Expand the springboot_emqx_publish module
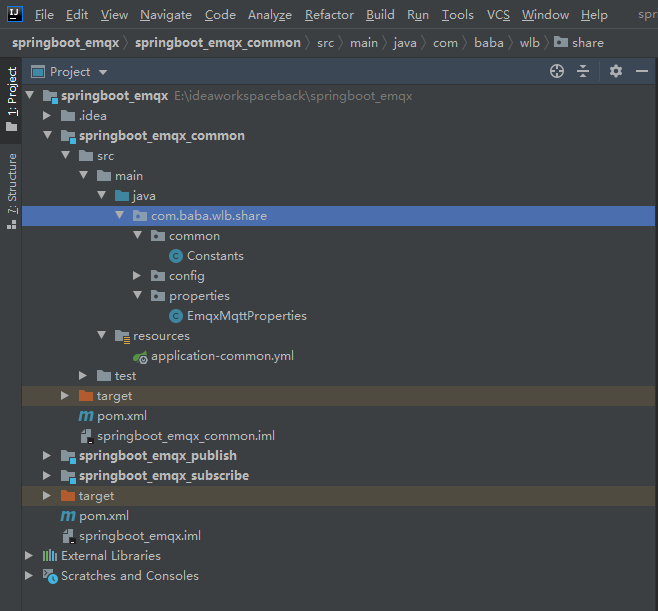This screenshot has width=658, height=611. (x=47, y=456)
